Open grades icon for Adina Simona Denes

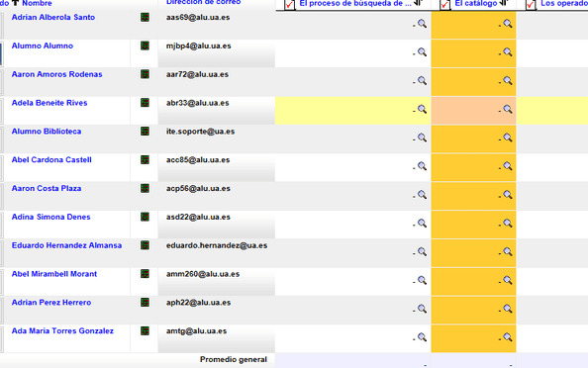coord(145,217)
